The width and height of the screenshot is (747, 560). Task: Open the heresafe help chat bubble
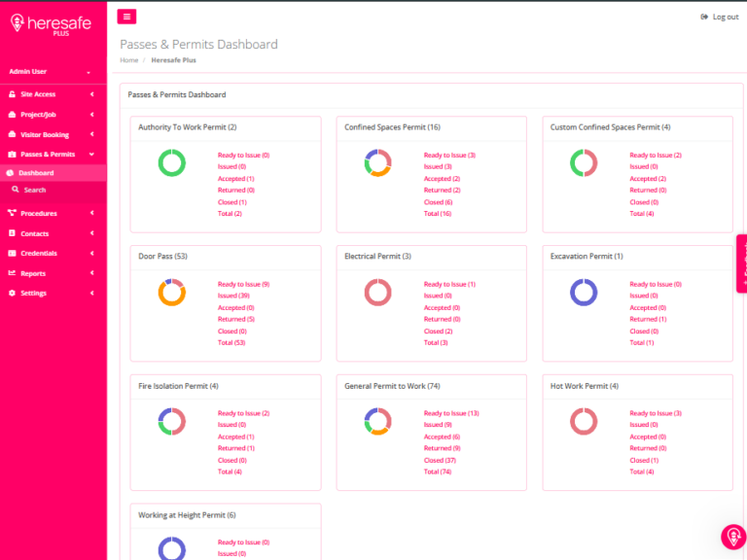(x=733, y=537)
